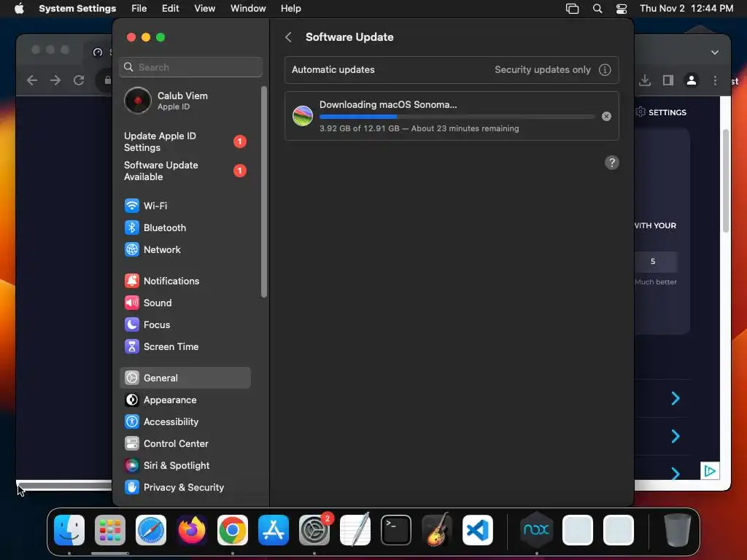Click browser forward arrow in background window
The height and width of the screenshot is (560, 747).
[x=55, y=80]
